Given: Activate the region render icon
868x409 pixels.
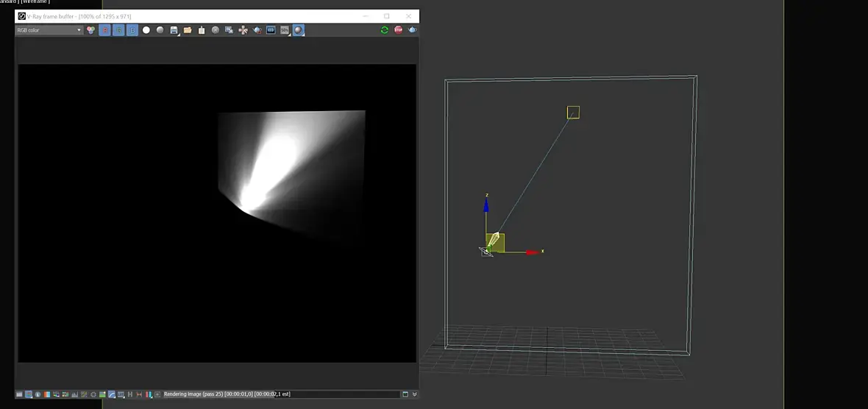Looking at the screenshot, I should click(x=243, y=30).
